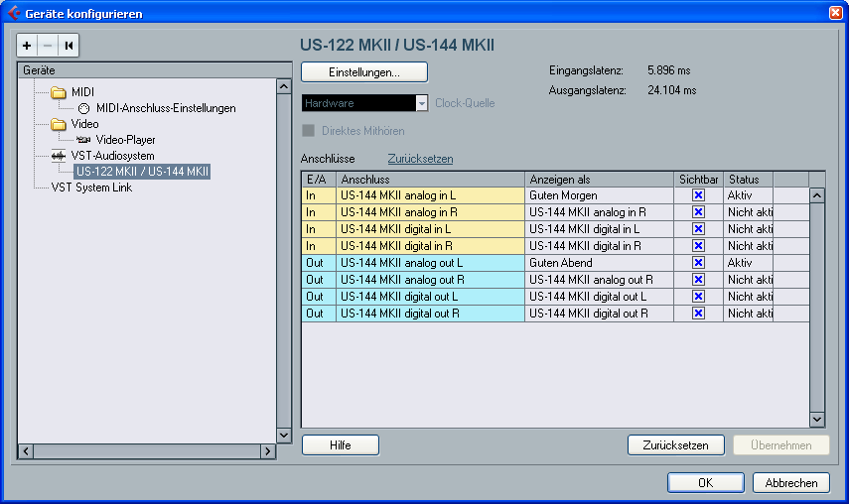Click the Anschluss column header
The image size is (849, 504).
tap(430, 179)
